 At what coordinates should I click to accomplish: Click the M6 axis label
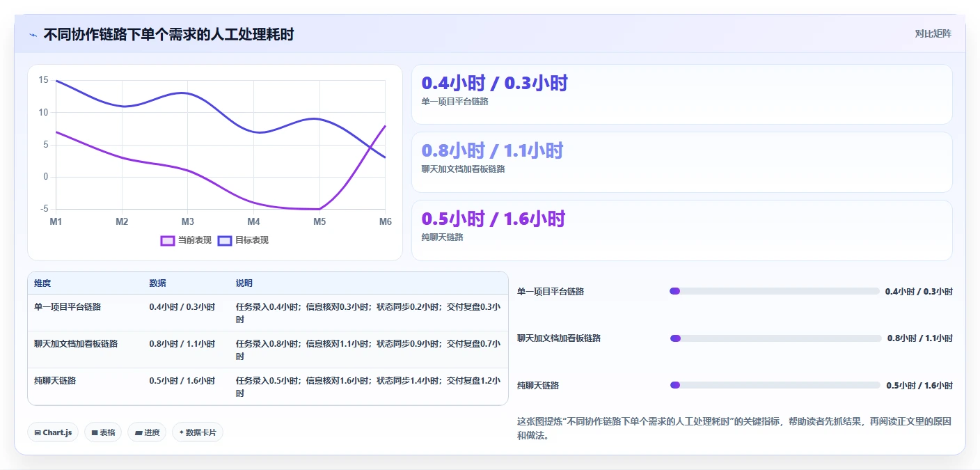[386, 221]
